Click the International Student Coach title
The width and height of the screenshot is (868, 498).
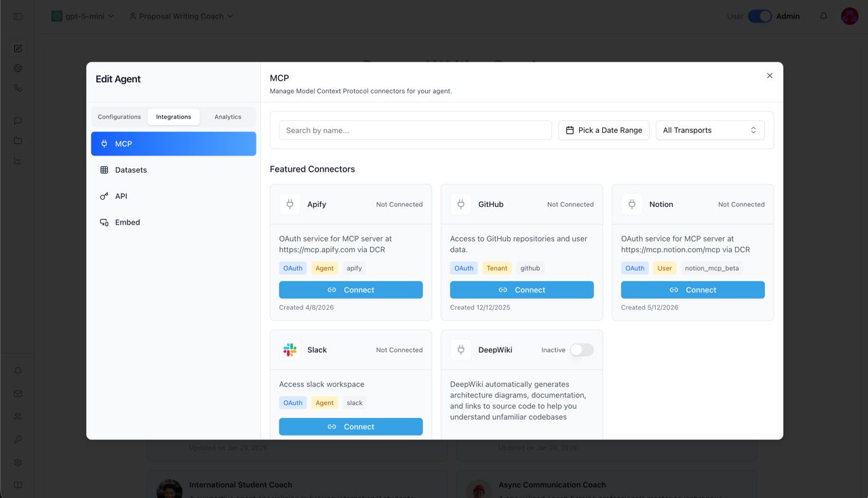pyautogui.click(x=241, y=485)
